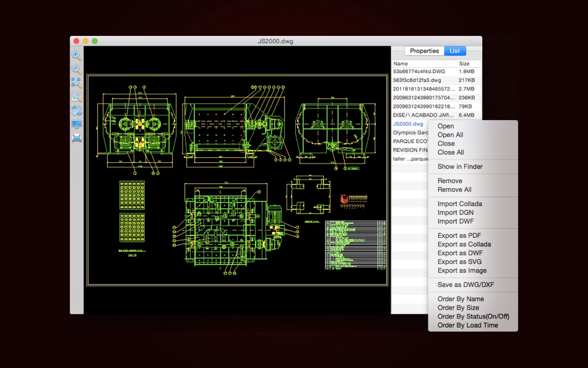588x368 pixels.
Task: Select Export as SVG option
Action: click(x=459, y=262)
